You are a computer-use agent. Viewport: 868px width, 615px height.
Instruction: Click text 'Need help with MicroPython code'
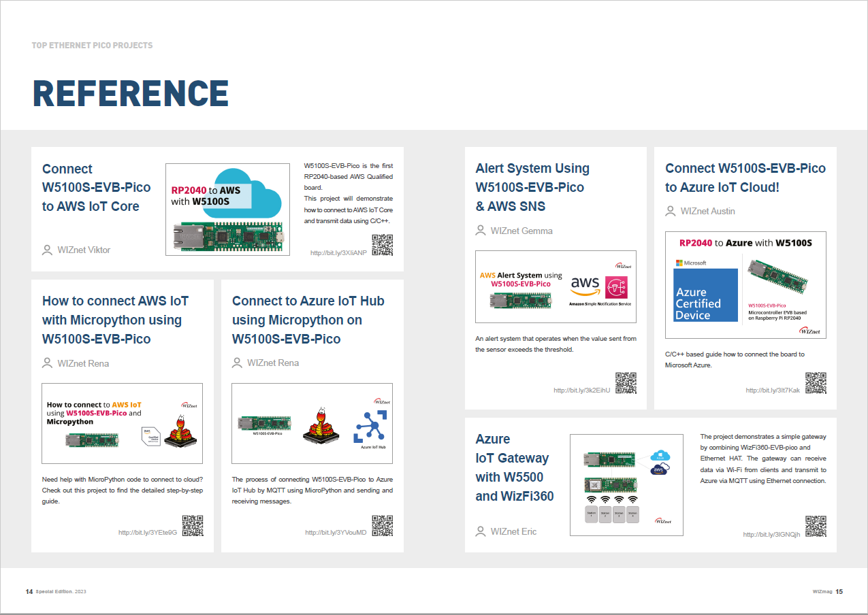click(94, 480)
